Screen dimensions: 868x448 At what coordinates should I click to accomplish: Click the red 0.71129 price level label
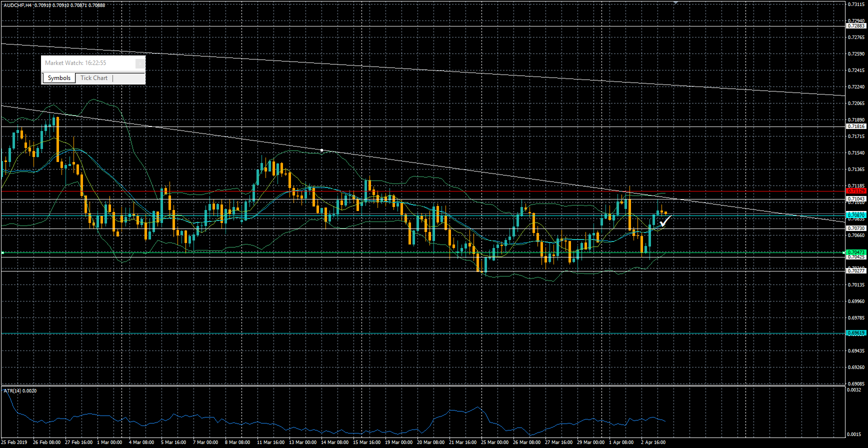[x=856, y=191]
